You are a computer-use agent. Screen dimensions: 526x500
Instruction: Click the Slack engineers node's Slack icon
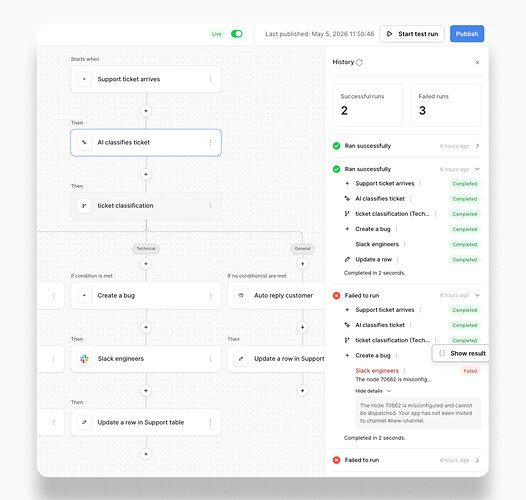(84, 359)
